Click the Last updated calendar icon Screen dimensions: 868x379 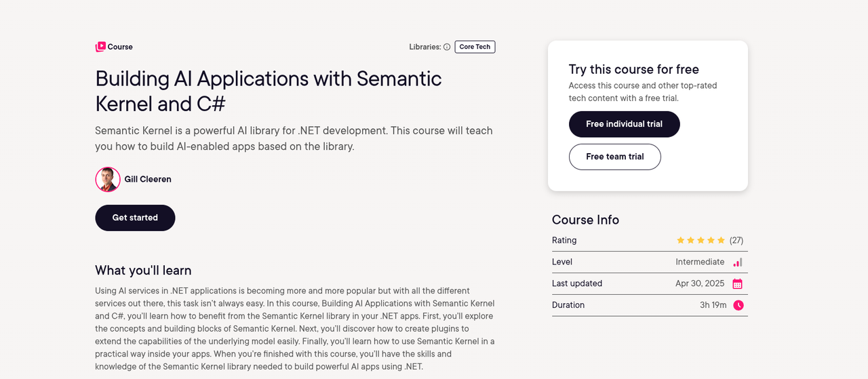point(738,283)
